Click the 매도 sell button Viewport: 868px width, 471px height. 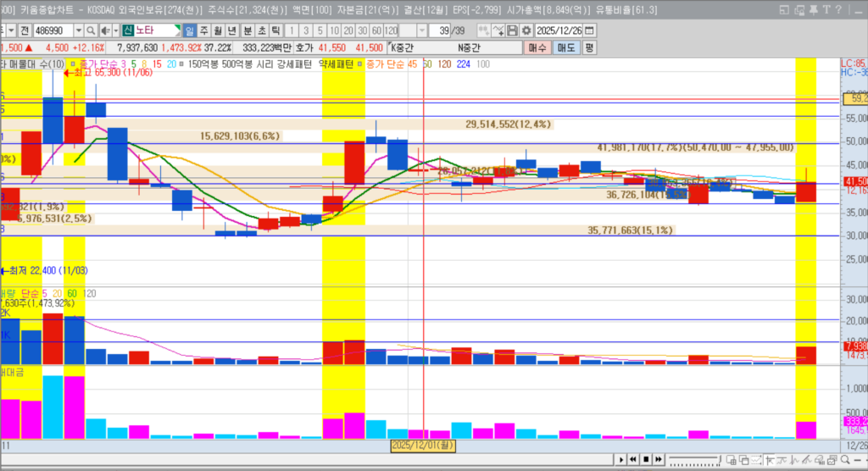[565, 48]
